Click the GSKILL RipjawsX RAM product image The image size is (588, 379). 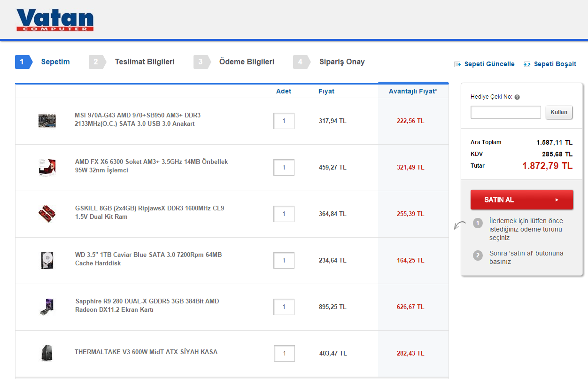47,214
